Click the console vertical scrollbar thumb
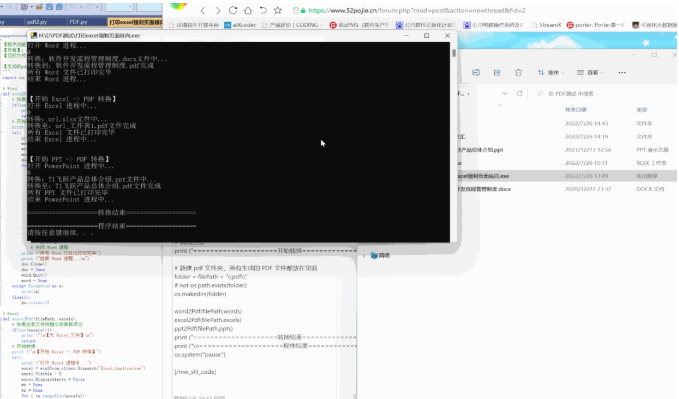 tap(453, 53)
